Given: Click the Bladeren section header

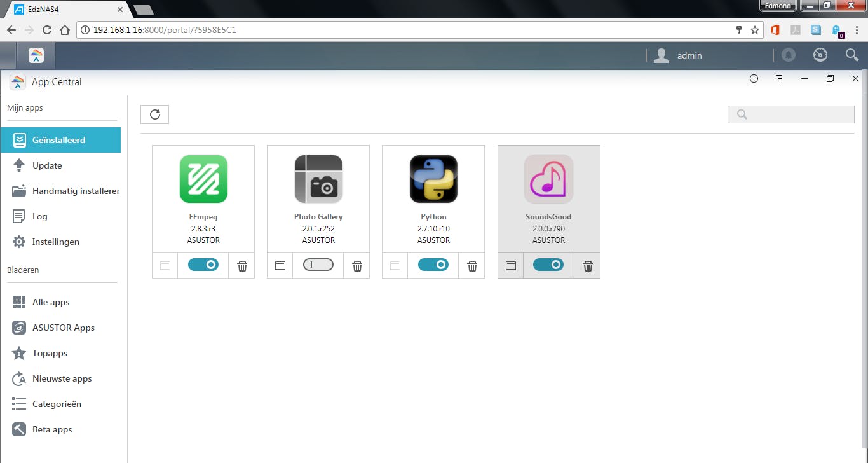Looking at the screenshot, I should [x=23, y=270].
